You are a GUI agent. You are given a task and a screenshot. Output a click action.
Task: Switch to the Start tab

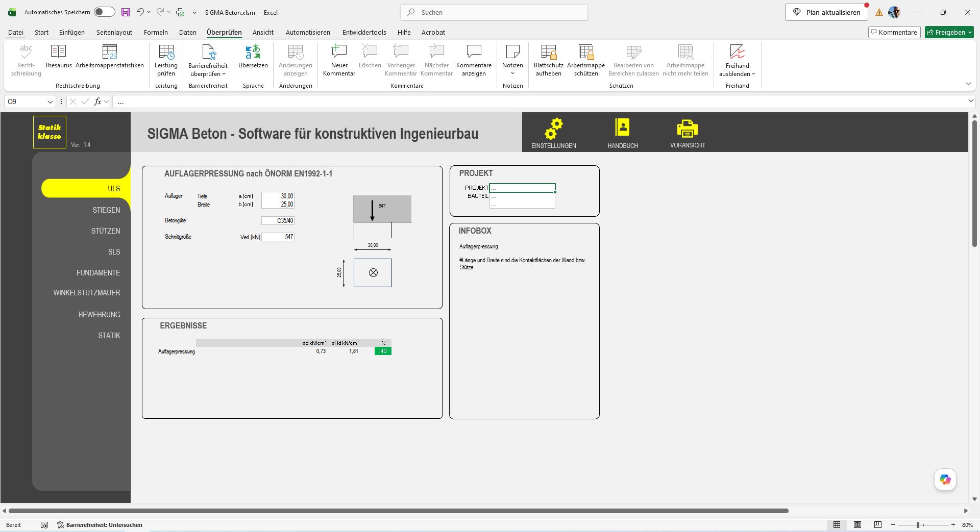click(41, 32)
